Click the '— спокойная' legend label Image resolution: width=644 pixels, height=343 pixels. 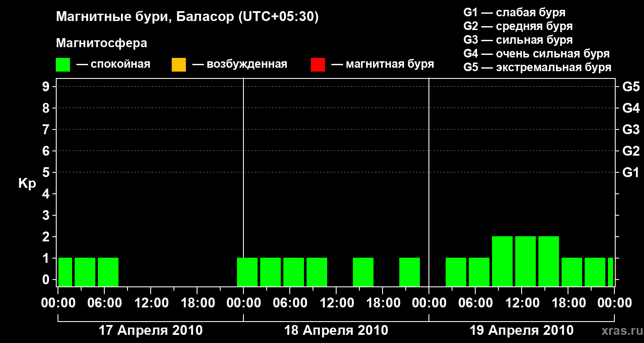113,65
